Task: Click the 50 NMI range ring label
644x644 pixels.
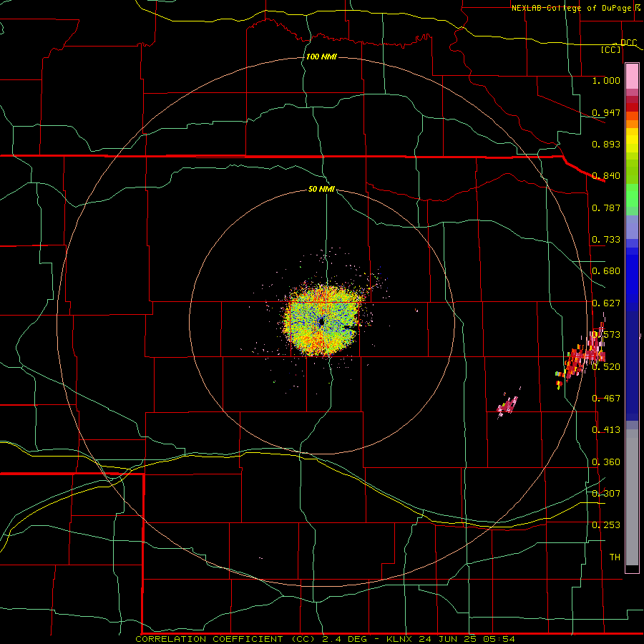Action: [x=321, y=189]
